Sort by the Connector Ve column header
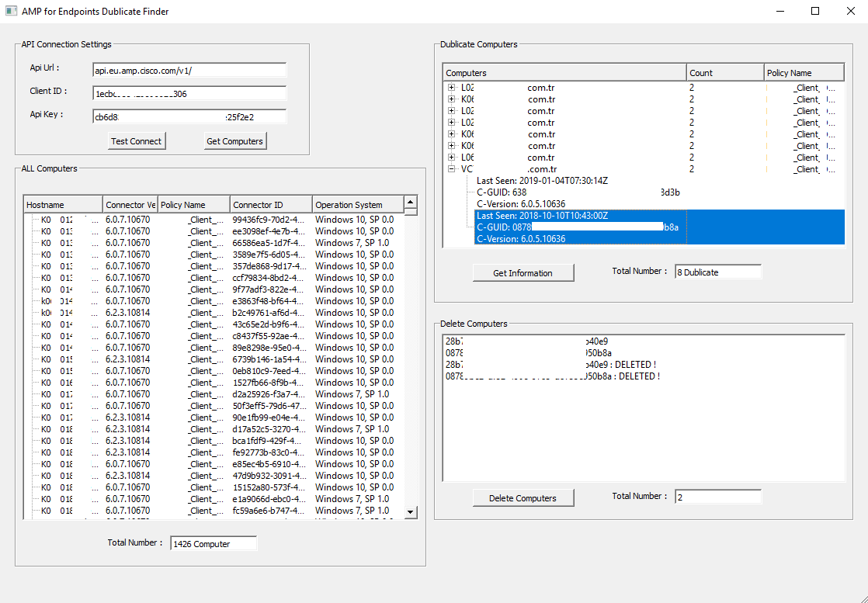Viewport: 868px width, 603px height. 130,205
